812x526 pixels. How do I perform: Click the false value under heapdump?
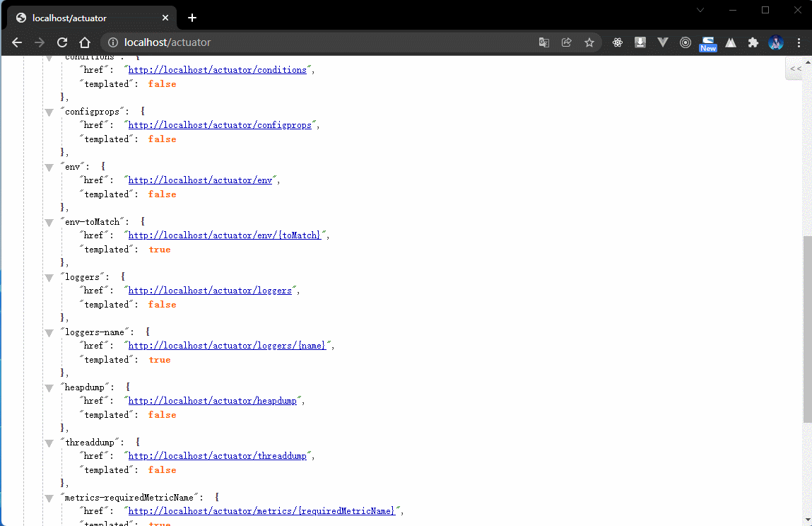[x=162, y=415]
